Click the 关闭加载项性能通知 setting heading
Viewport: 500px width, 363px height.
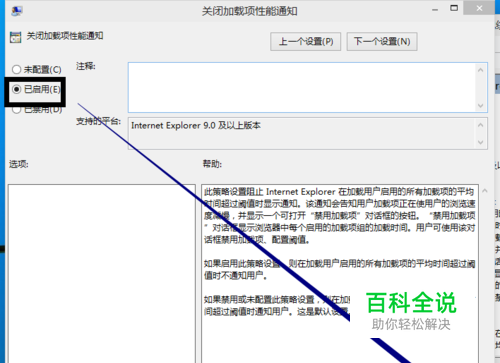click(65, 36)
